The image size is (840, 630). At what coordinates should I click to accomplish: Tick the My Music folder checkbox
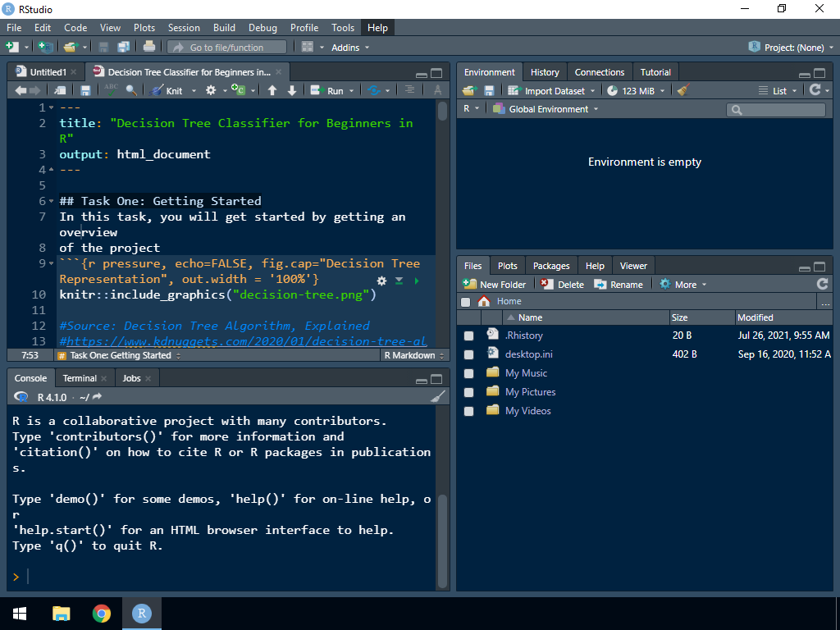(x=468, y=373)
